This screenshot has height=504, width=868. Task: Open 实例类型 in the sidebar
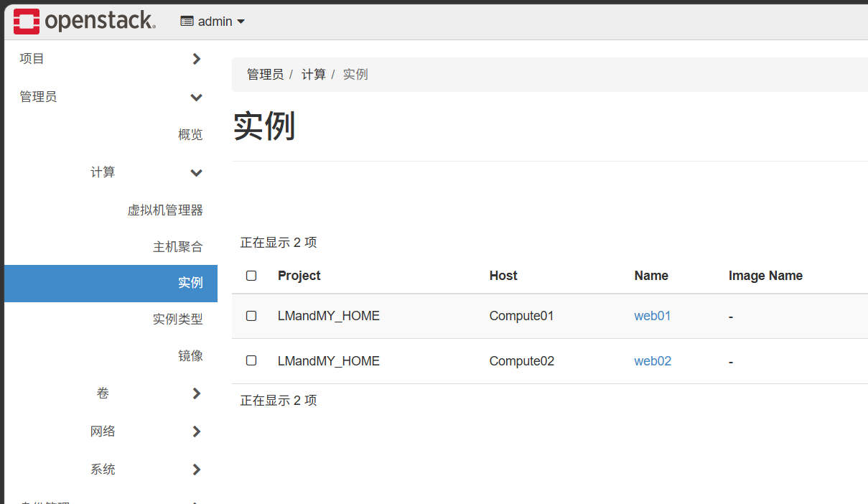(178, 319)
